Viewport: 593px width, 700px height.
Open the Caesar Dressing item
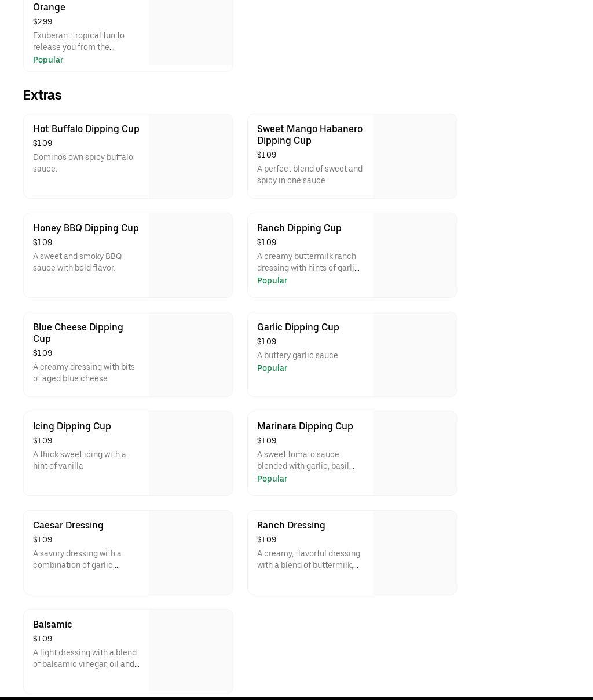tap(68, 525)
